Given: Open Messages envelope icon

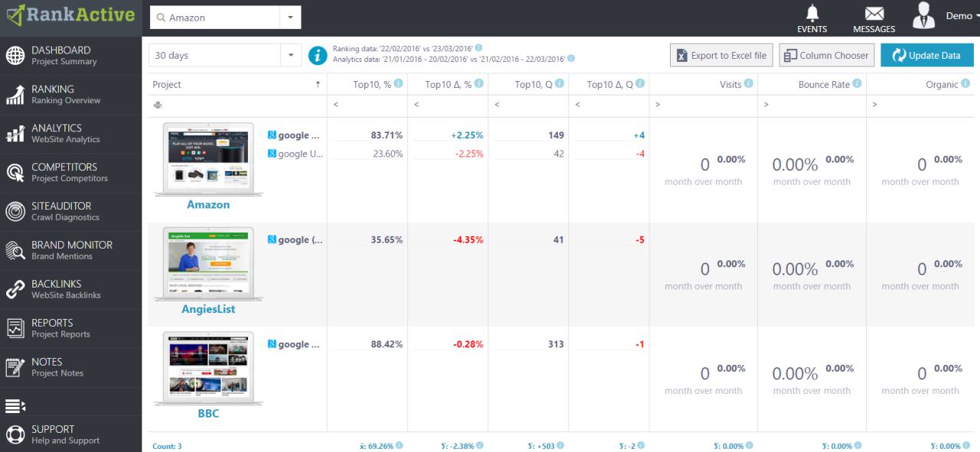Looking at the screenshot, I should (x=874, y=18).
